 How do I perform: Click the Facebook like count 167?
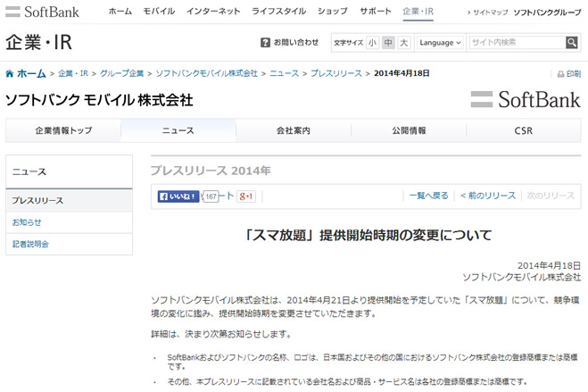(211, 196)
